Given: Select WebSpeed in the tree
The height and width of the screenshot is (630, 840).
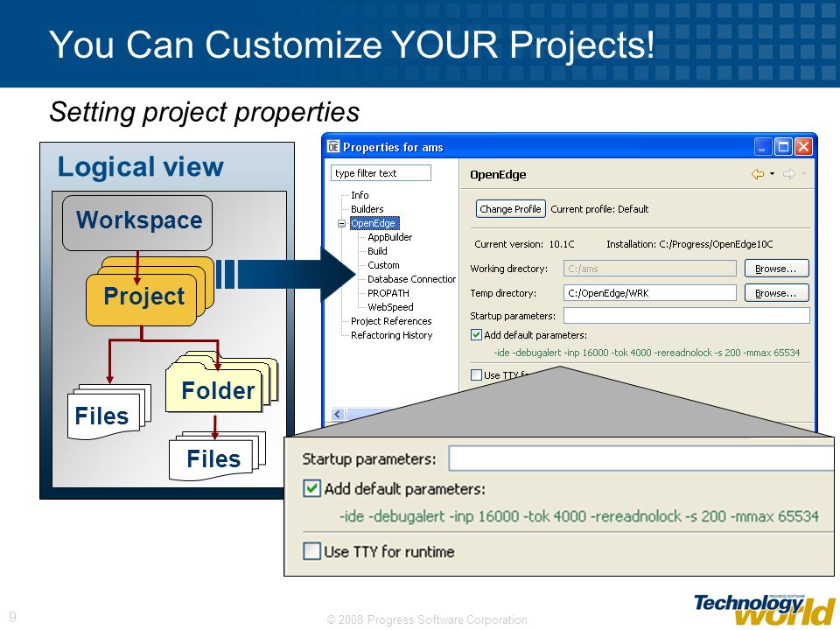Looking at the screenshot, I should pyautogui.click(x=390, y=307).
